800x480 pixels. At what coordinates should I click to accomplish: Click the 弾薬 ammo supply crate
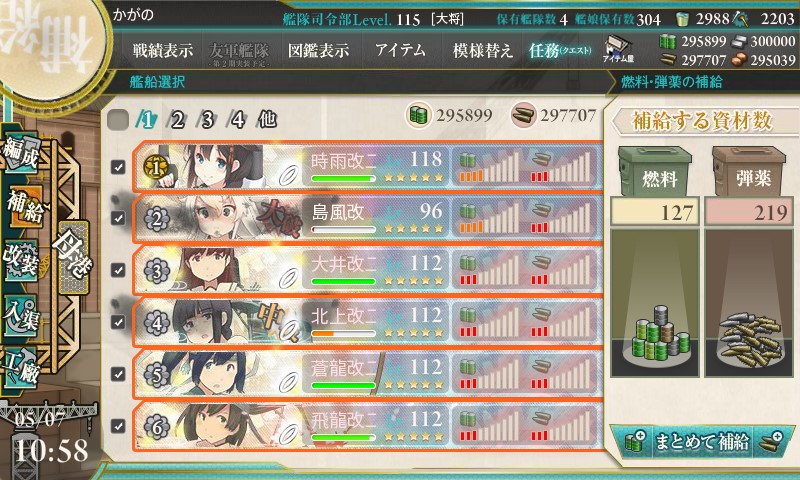(749, 171)
